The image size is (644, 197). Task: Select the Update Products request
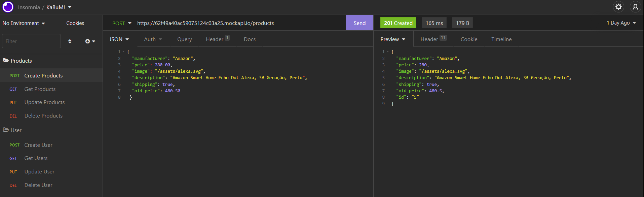click(51, 102)
